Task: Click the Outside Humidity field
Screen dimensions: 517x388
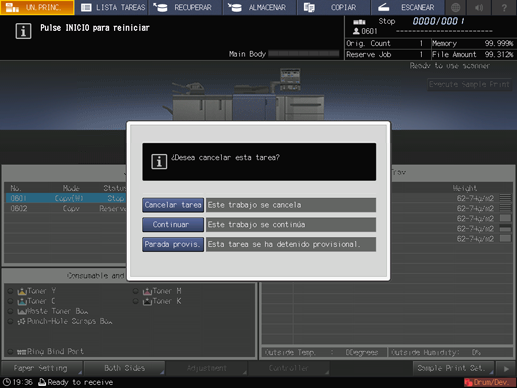Action: (450, 352)
